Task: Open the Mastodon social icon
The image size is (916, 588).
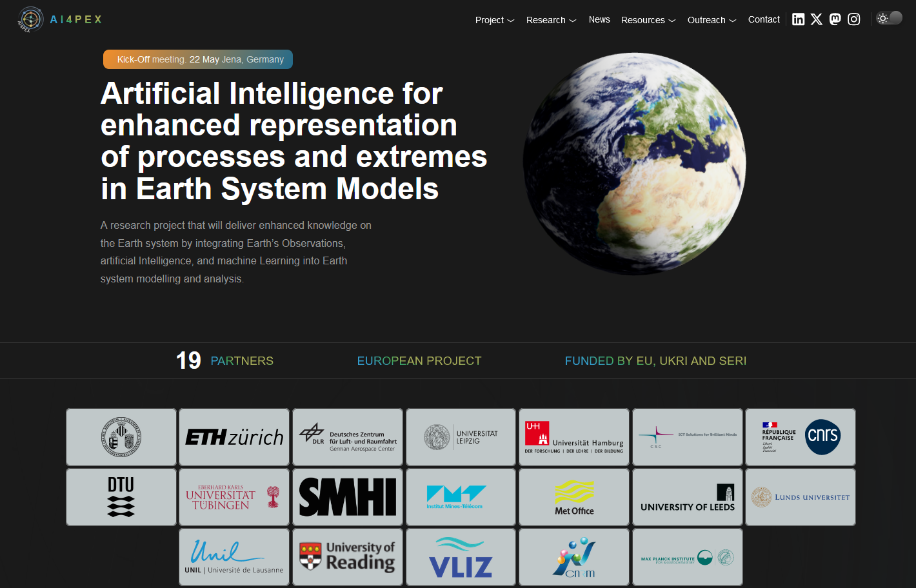Action: [x=835, y=19]
